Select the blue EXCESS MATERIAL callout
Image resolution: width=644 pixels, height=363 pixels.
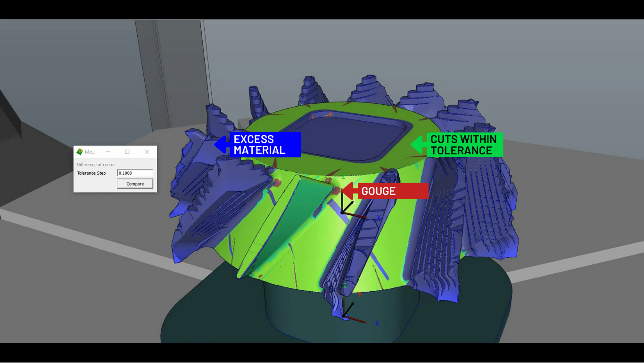(x=265, y=144)
